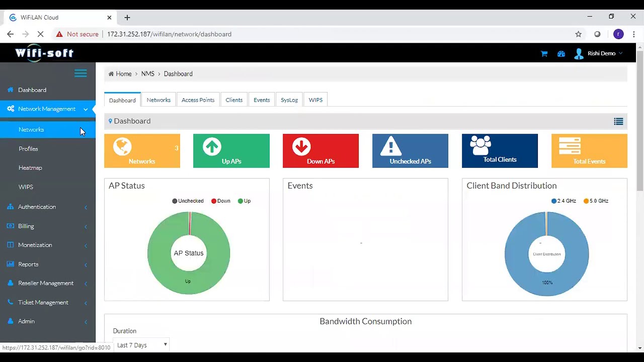Toggle the 5.0 GHz legend entry

(x=596, y=201)
